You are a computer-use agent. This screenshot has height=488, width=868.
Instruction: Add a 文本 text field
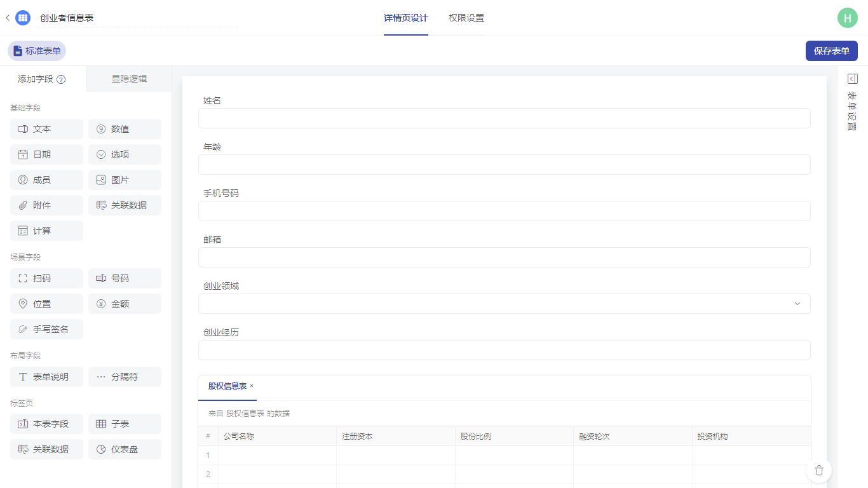pyautogui.click(x=46, y=129)
